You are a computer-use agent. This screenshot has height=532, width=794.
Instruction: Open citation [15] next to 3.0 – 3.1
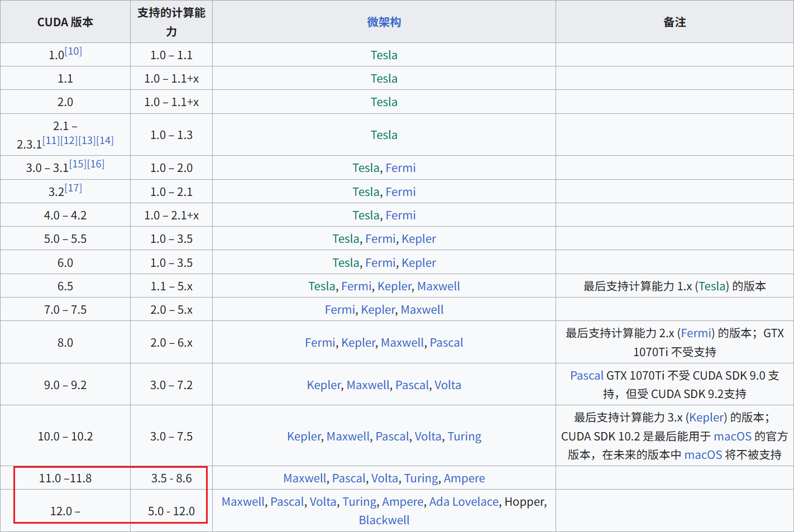coord(78,164)
